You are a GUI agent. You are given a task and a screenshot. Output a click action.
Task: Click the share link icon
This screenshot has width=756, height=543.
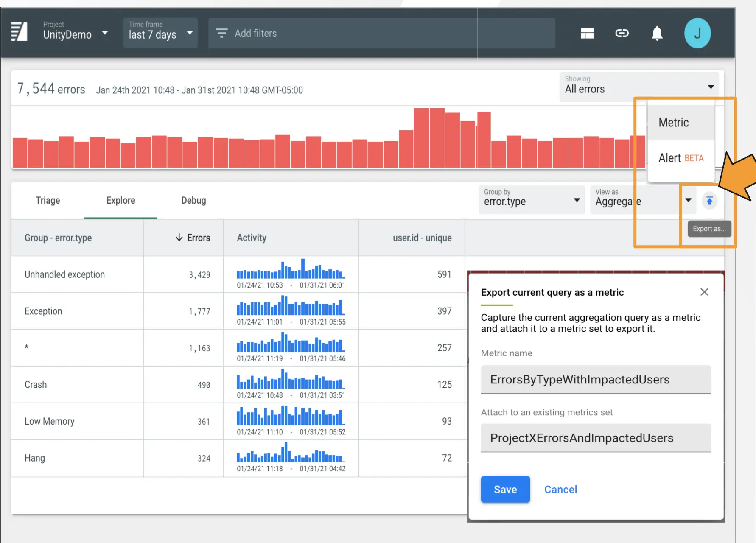pyautogui.click(x=622, y=33)
